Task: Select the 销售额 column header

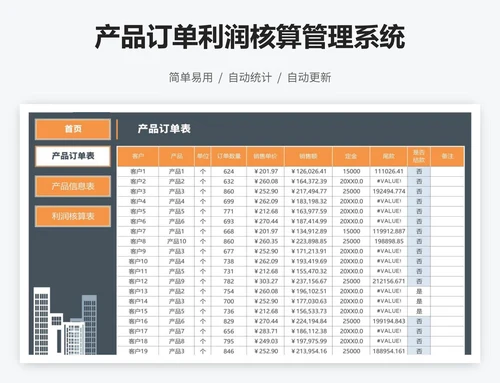Action: click(308, 156)
